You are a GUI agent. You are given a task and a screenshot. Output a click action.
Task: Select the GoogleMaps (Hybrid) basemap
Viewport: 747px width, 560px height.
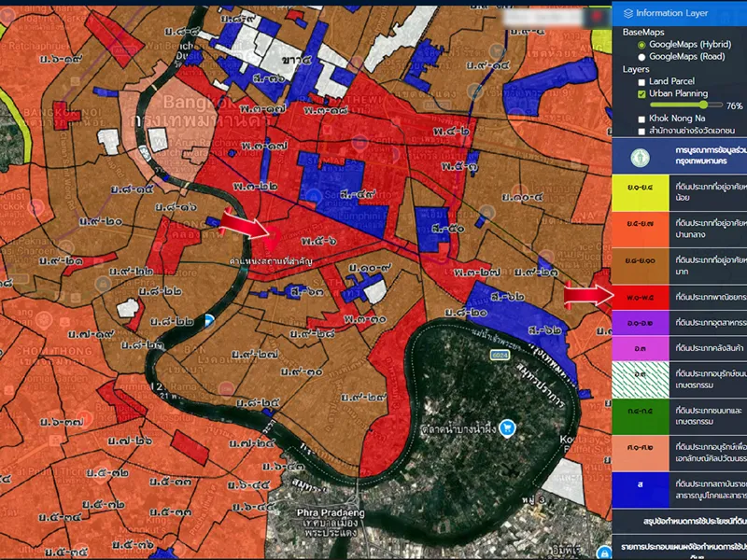pos(641,44)
